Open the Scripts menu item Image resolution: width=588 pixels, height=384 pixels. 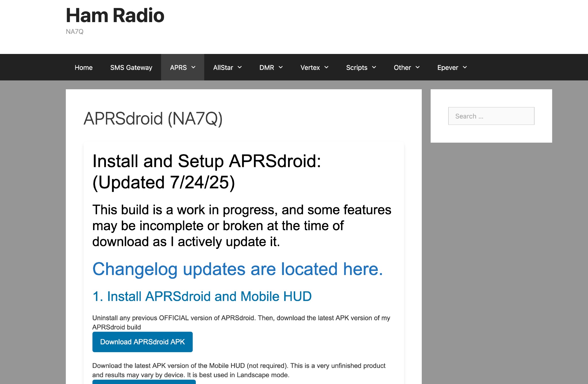[x=357, y=67]
